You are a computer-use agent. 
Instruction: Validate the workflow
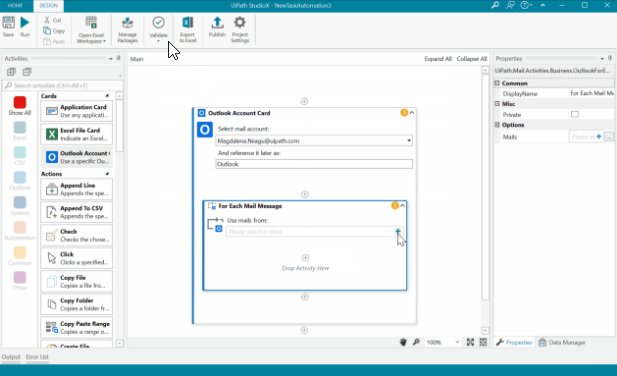coord(158,29)
